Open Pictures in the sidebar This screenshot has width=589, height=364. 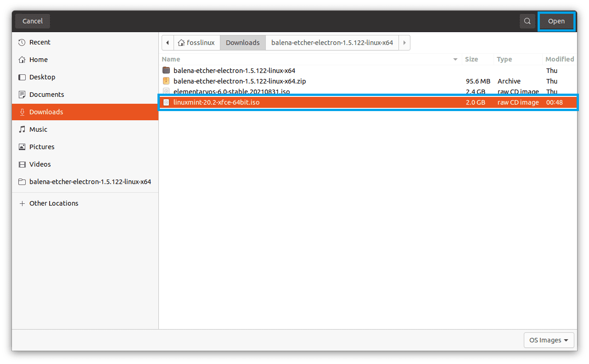[x=85, y=147]
